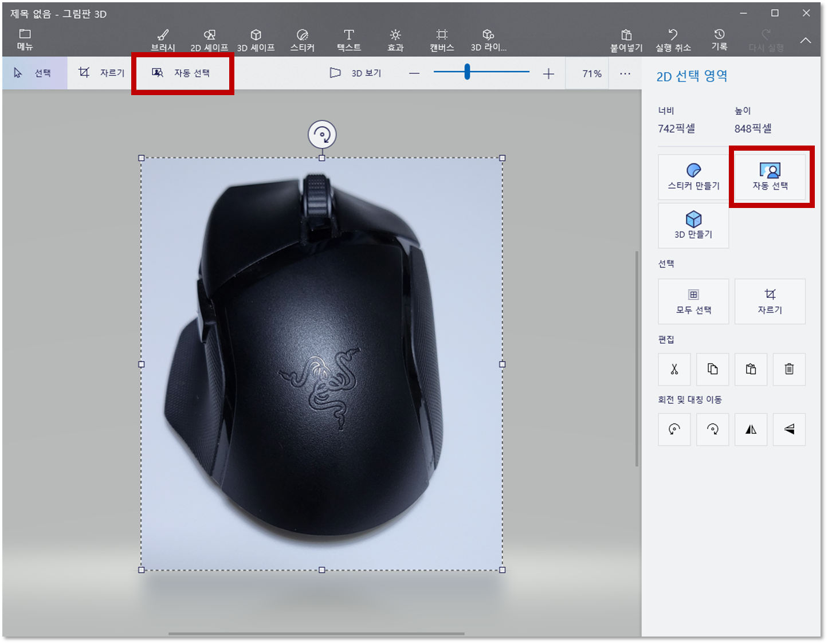Open the 기록 history panel
This screenshot has height=644, width=828.
(x=720, y=40)
